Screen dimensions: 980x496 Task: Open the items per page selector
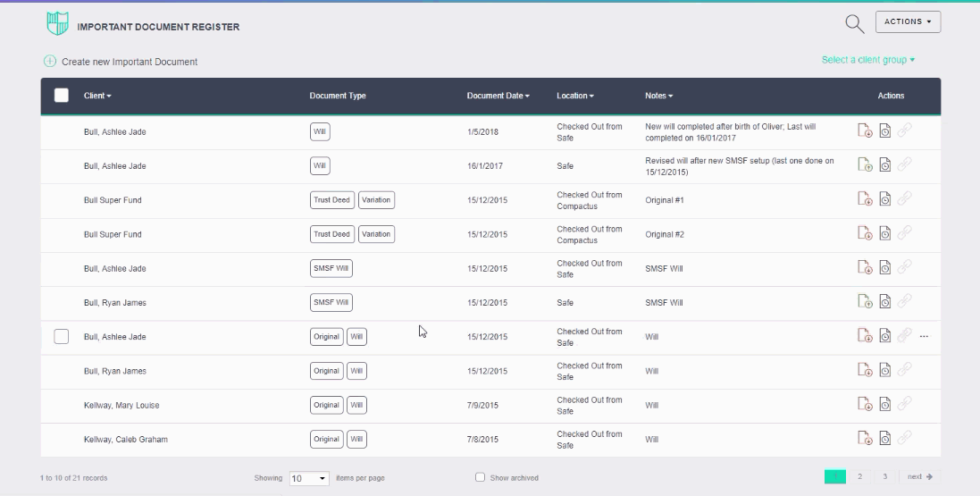(x=309, y=478)
